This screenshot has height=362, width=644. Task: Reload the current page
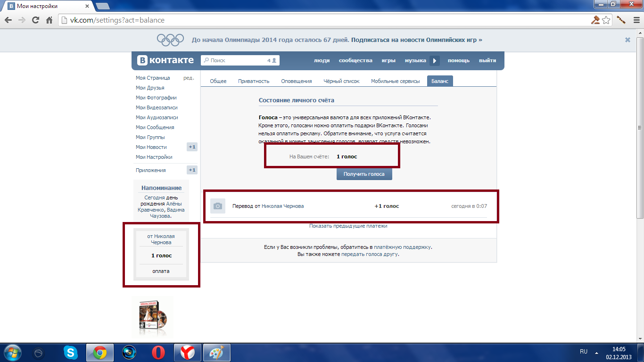(35, 20)
